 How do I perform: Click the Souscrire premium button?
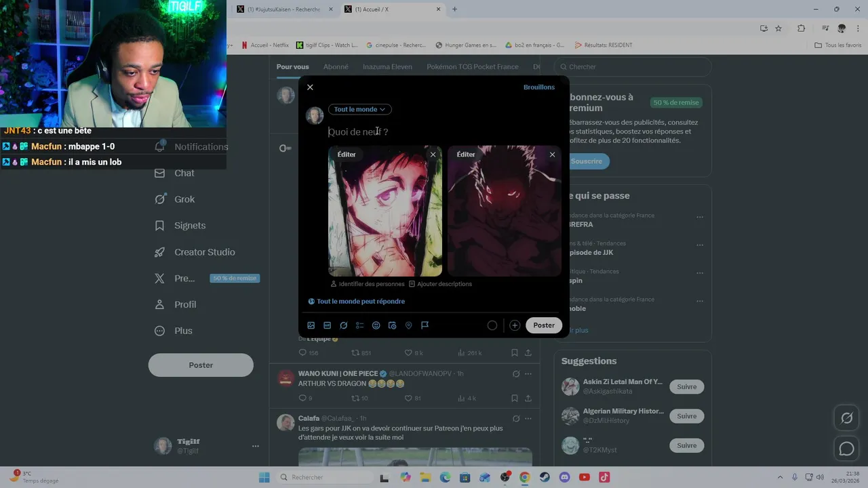pos(586,161)
